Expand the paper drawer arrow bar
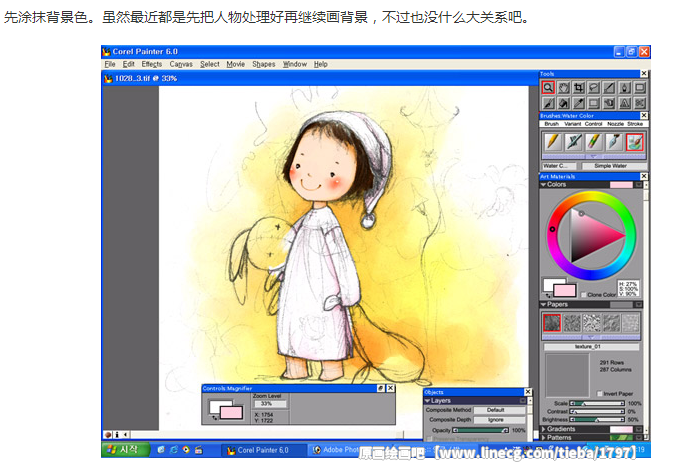The width and height of the screenshot is (677, 472). tap(591, 337)
